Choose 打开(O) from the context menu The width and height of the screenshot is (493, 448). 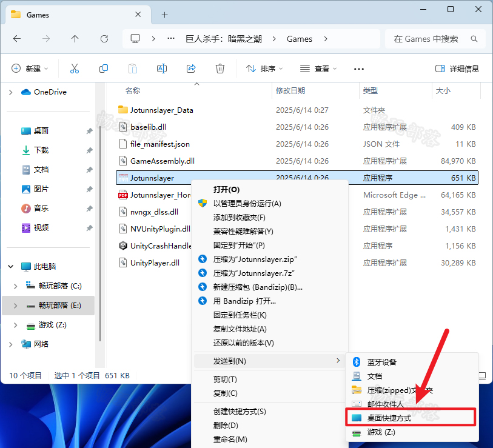pyautogui.click(x=269, y=190)
